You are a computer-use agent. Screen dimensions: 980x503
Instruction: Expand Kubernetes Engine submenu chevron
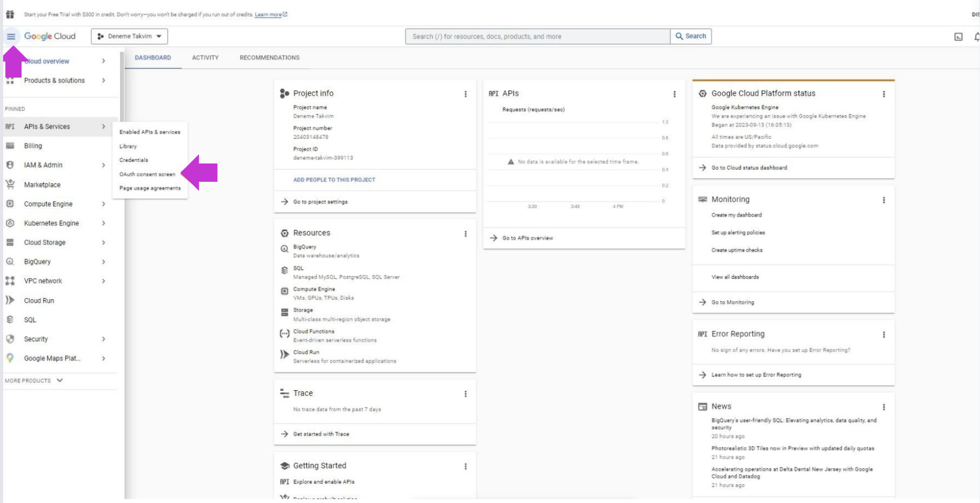click(104, 223)
